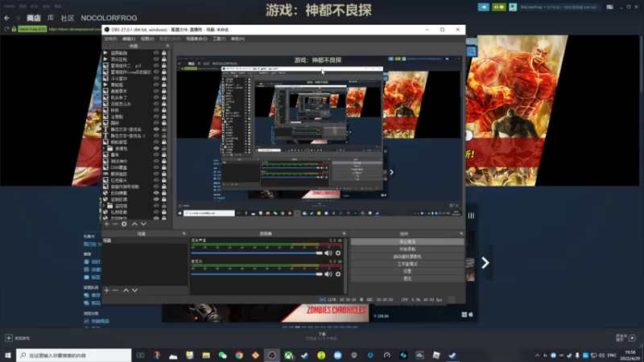644x362 pixels.
Task: Go forward in the Steam window
Action: point(18,18)
